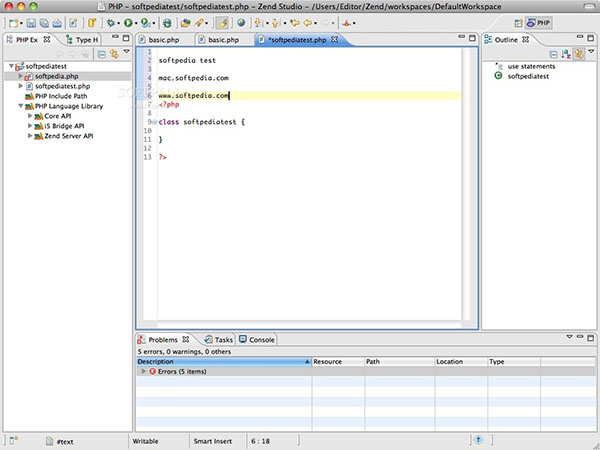Open the first basic.php editor tab
Image resolution: width=600 pixels, height=450 pixels.
tap(164, 39)
